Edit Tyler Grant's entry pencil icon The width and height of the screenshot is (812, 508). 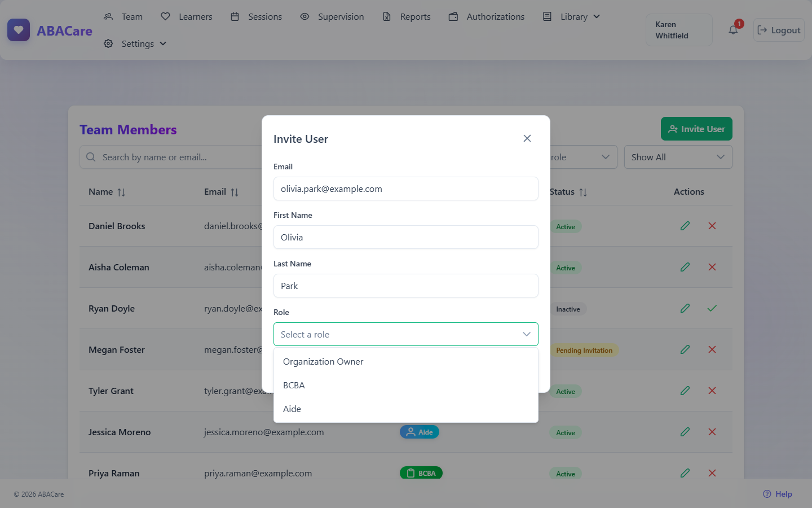685,391
